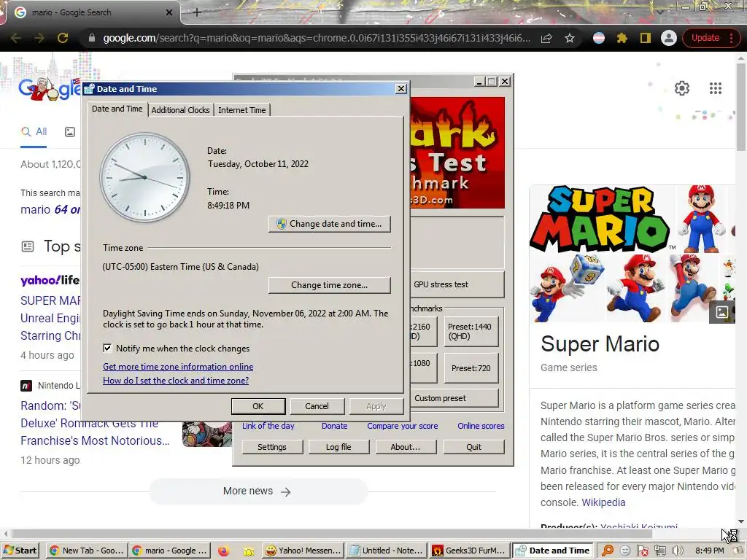Open the Chrome profile avatar
Screen dimensions: 747x560
[x=668, y=38]
